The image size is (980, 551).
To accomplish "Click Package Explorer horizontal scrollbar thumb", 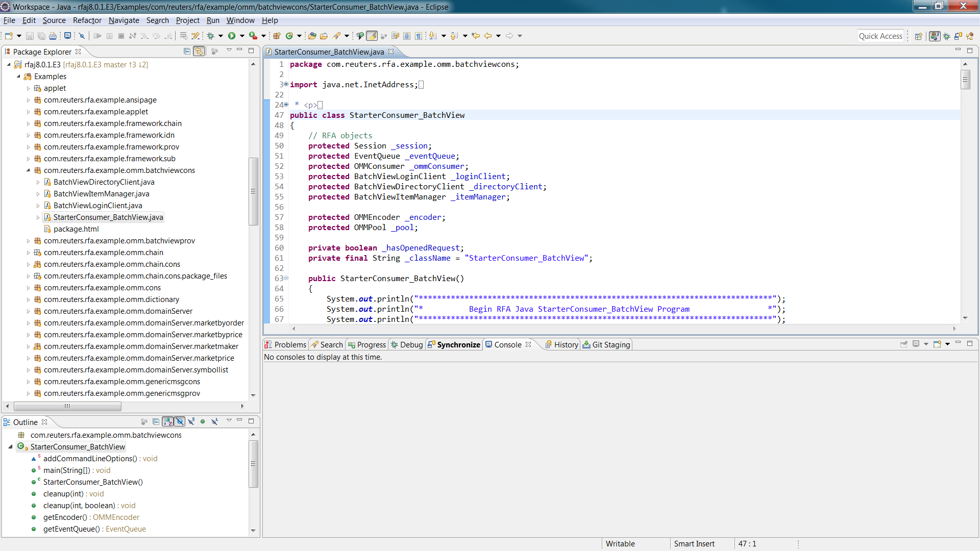I will (67, 406).
